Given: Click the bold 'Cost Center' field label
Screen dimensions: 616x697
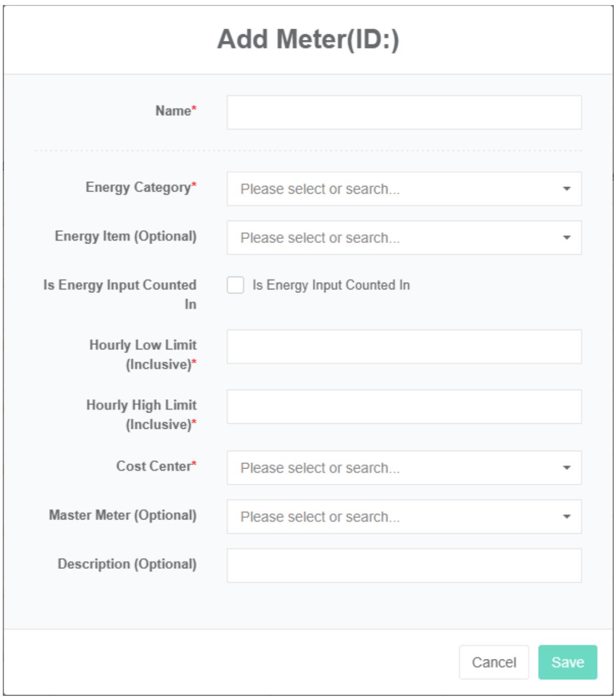Looking at the screenshot, I should click(x=154, y=466).
